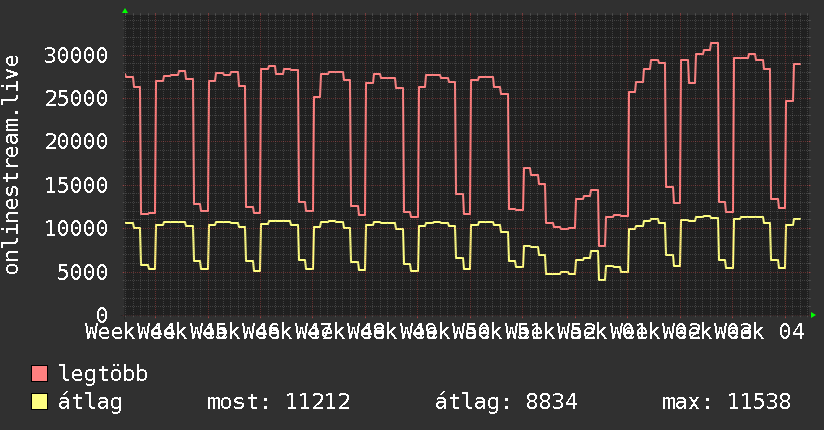This screenshot has width=824, height=430.
Task: Click the yellow átlag legend swatch
Action: pyautogui.click(x=39, y=402)
